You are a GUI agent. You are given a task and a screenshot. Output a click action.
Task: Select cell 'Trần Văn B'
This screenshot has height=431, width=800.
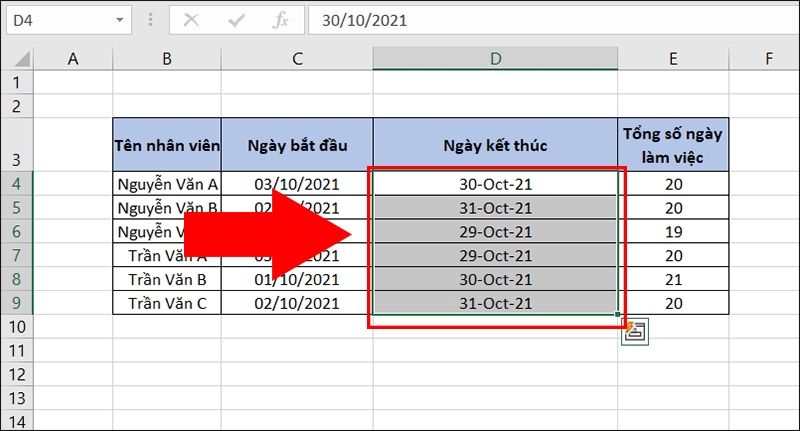coord(167,279)
